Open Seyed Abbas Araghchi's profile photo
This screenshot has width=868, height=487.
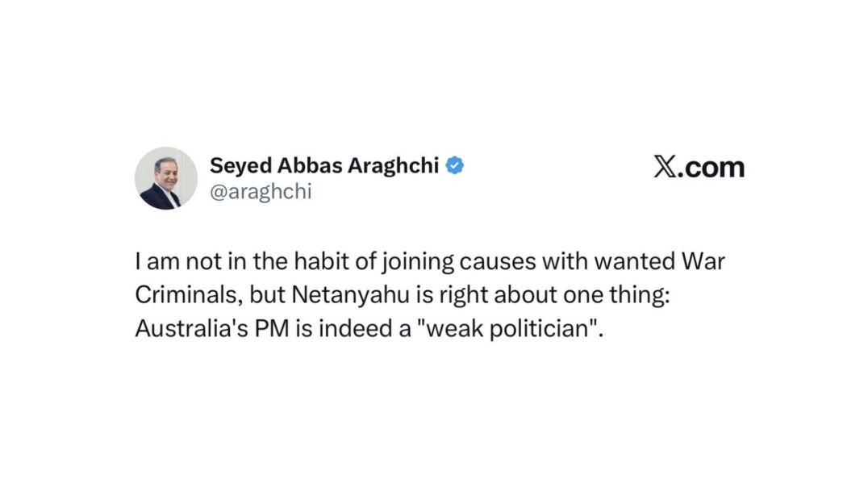pyautogui.click(x=166, y=178)
